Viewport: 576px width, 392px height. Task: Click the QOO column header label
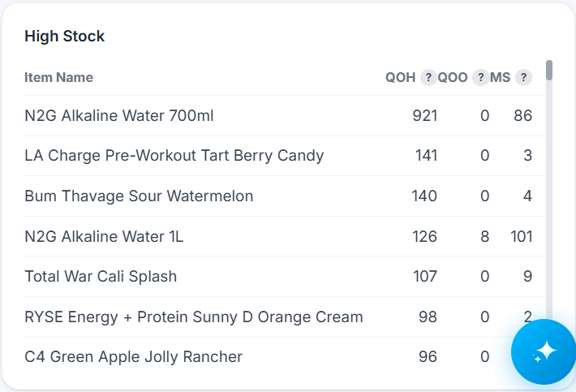click(x=452, y=78)
